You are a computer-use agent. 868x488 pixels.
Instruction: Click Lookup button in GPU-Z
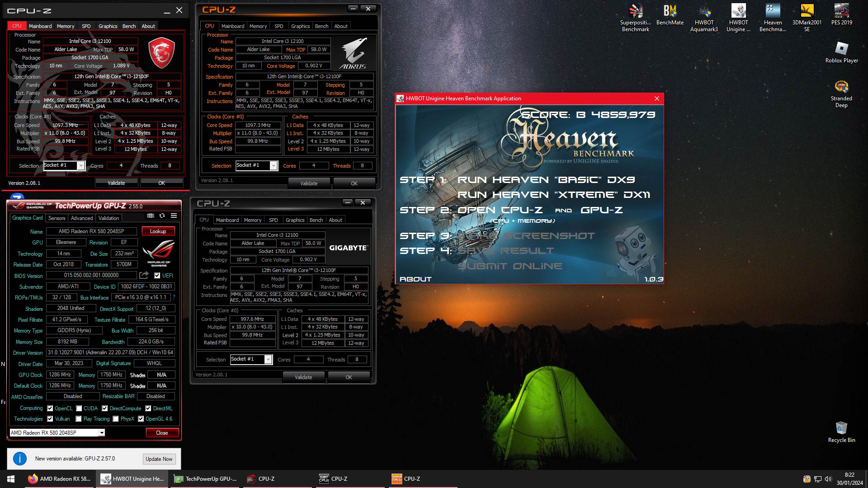click(x=158, y=231)
